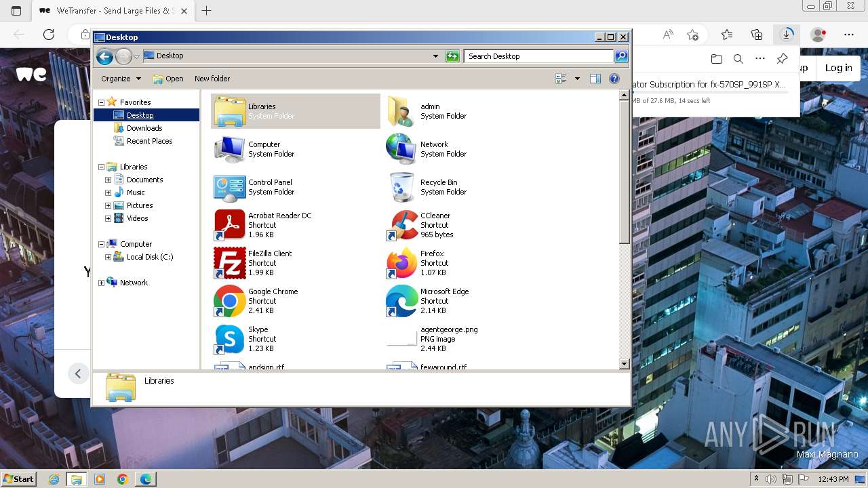This screenshot has height=488, width=868.
Task: Close the WeTransfer browser tab
Action: pyautogui.click(x=184, y=11)
